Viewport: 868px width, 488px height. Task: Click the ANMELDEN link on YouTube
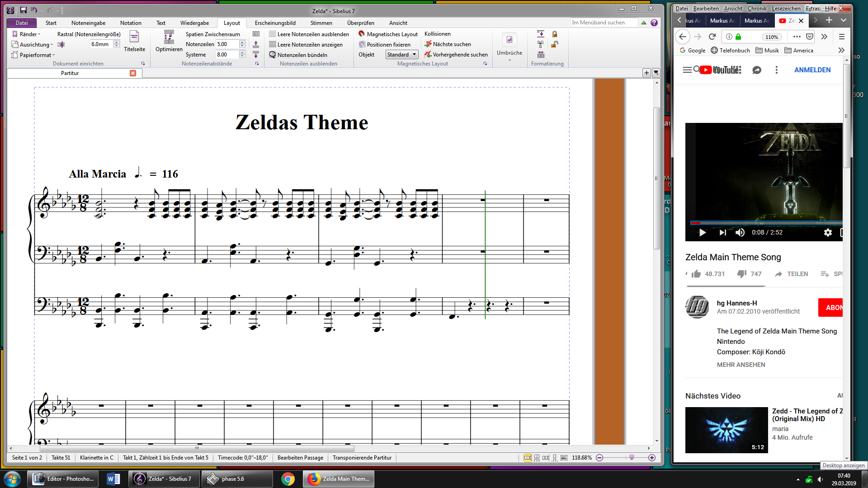pyautogui.click(x=812, y=70)
